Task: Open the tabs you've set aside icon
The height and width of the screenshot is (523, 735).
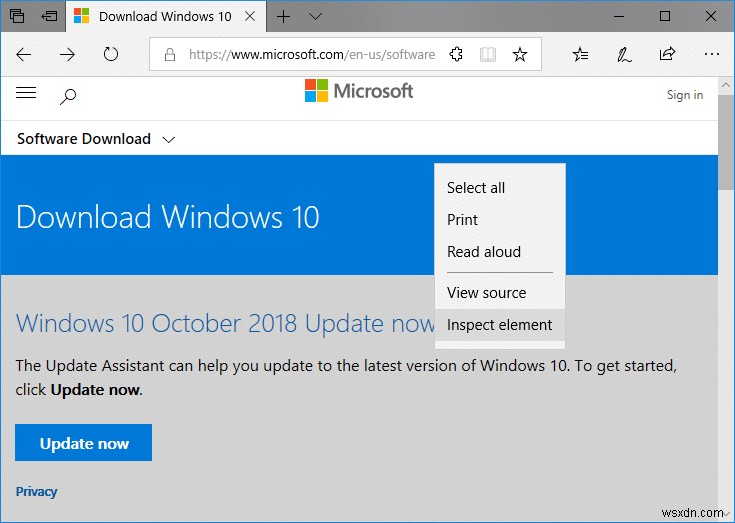Action: pos(17,16)
